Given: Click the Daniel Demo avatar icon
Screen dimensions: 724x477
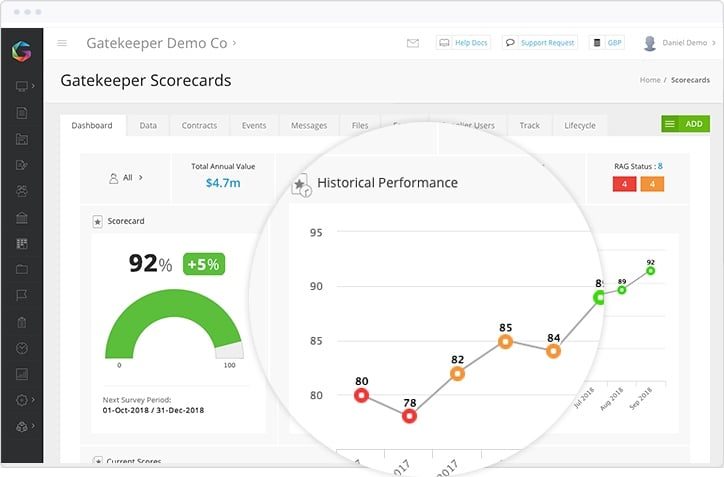Looking at the screenshot, I should 650,43.
